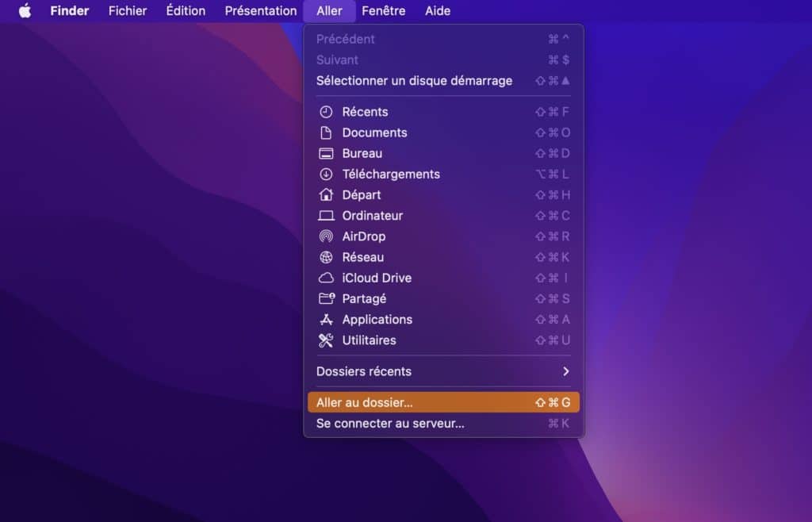Close the Aller menu in menu bar
The image size is (812, 522).
click(x=329, y=10)
